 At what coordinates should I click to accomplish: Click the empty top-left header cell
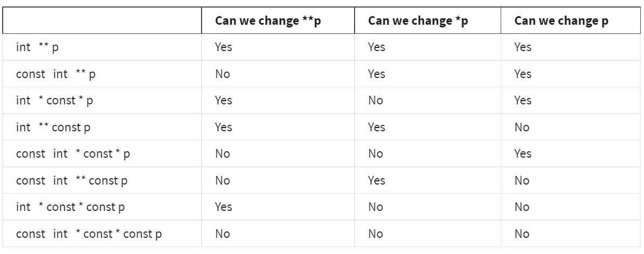(x=102, y=21)
